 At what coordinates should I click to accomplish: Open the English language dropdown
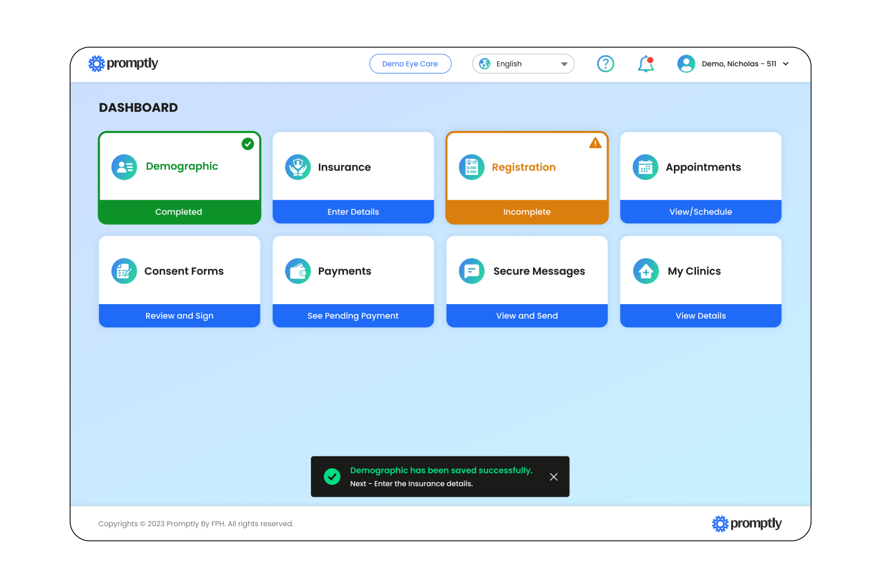point(523,64)
